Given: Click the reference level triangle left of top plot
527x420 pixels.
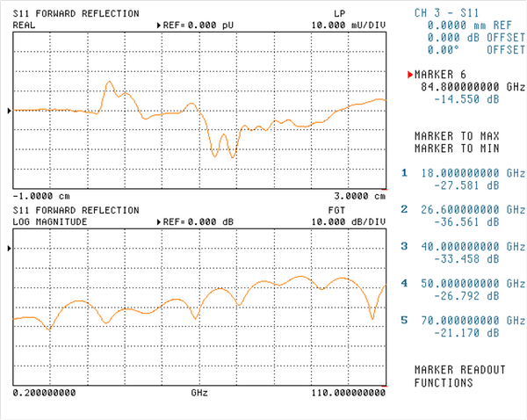Looking at the screenshot, I should point(10,111).
